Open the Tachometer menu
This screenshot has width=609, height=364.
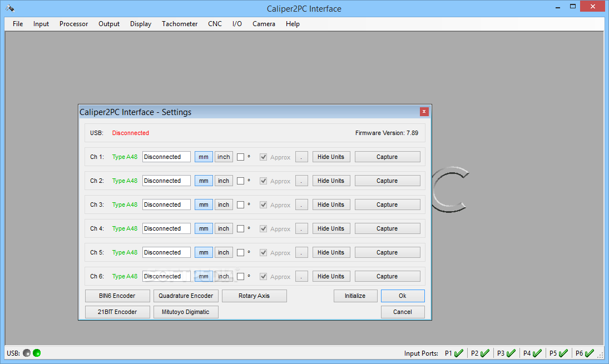[180, 24]
